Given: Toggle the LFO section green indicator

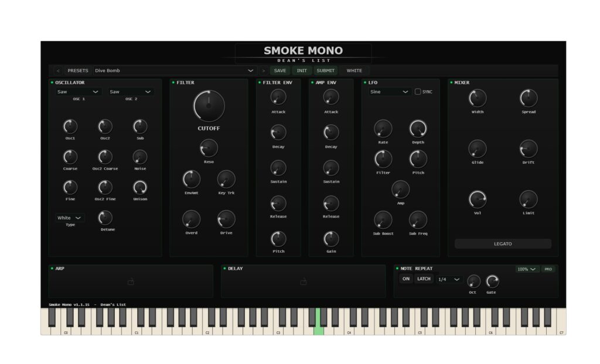Looking at the screenshot, I should point(365,83).
